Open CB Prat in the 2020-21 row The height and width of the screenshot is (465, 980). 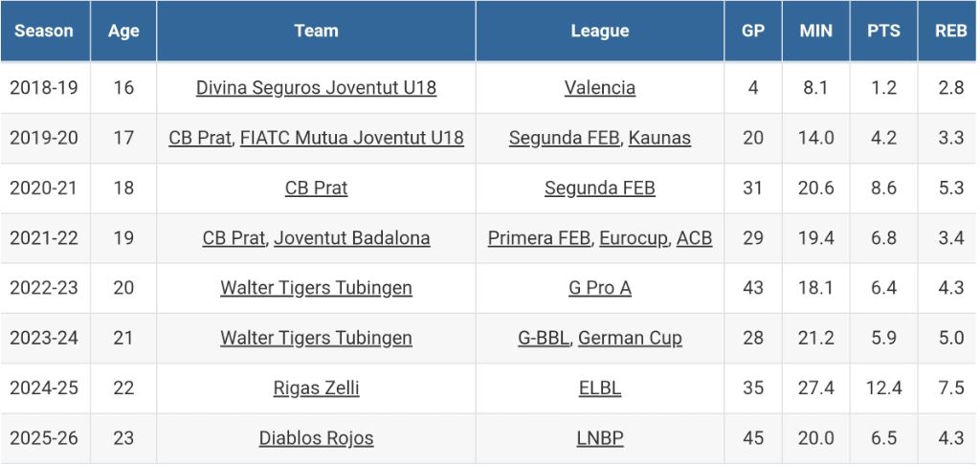pos(316,188)
